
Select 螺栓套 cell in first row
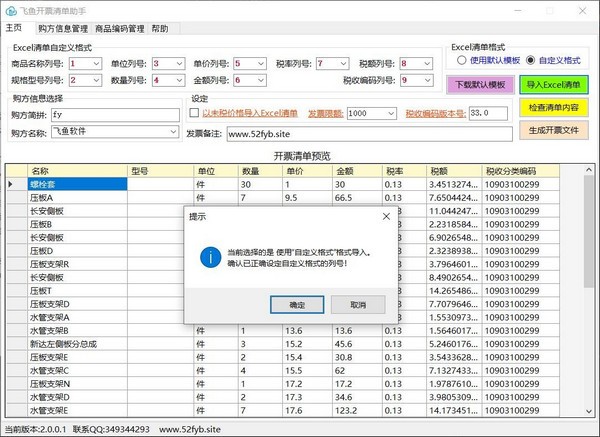click(77, 184)
